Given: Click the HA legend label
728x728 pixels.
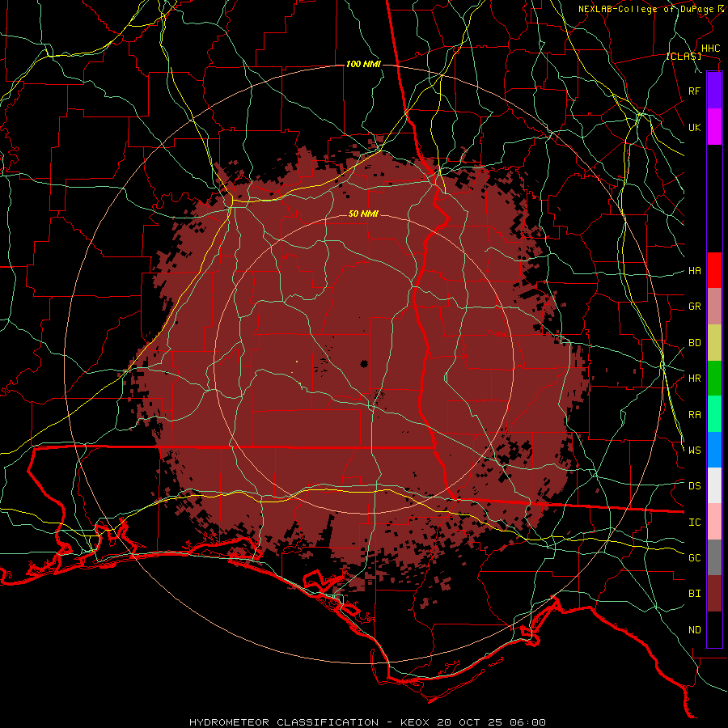Looking at the screenshot, I should tap(695, 271).
